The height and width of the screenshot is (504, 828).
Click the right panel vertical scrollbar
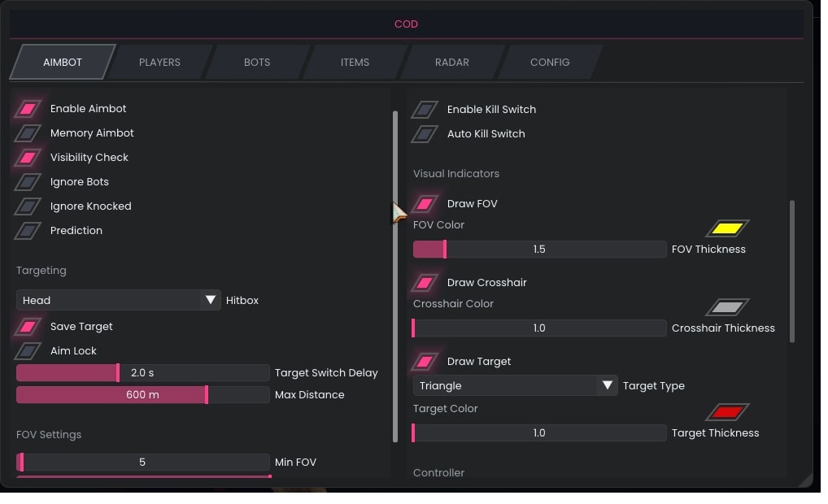(792, 271)
